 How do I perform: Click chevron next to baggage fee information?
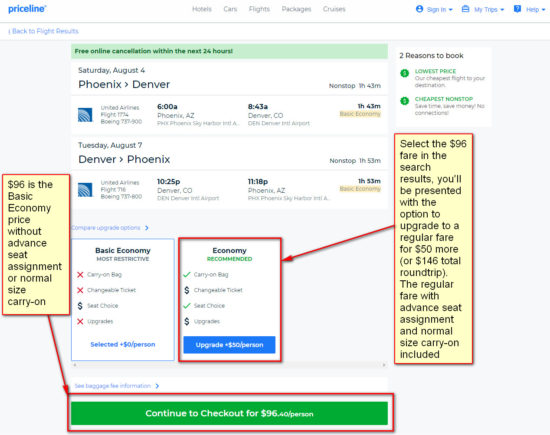tap(157, 386)
